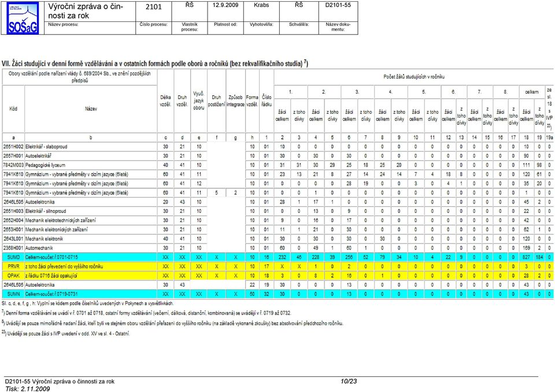
Task: Click the 'OPAK' code cell
Action: [x=13, y=275]
